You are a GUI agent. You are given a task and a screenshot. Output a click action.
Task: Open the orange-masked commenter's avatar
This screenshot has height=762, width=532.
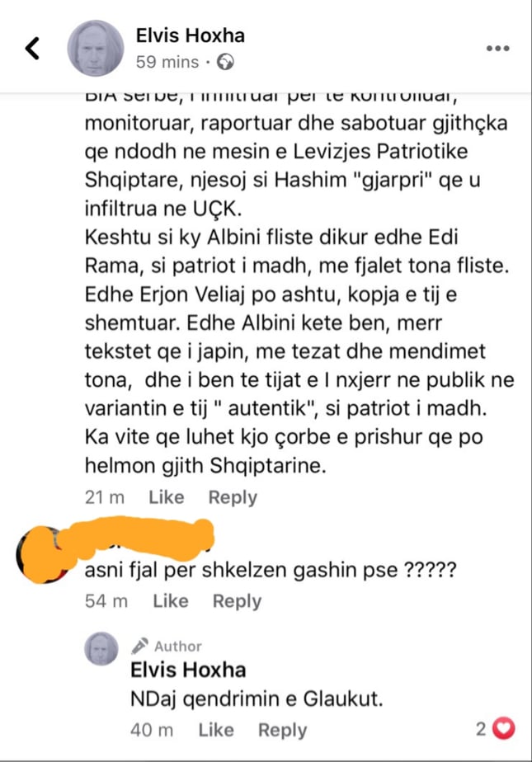pos(43,554)
